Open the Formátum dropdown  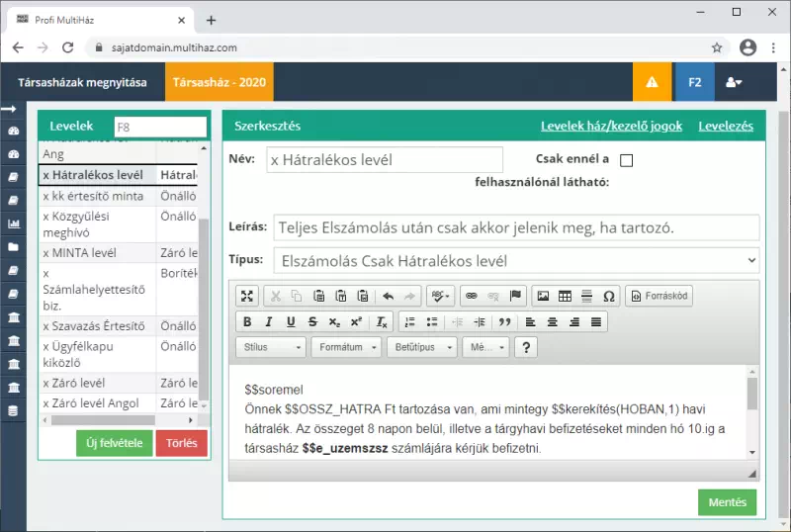[x=347, y=347]
